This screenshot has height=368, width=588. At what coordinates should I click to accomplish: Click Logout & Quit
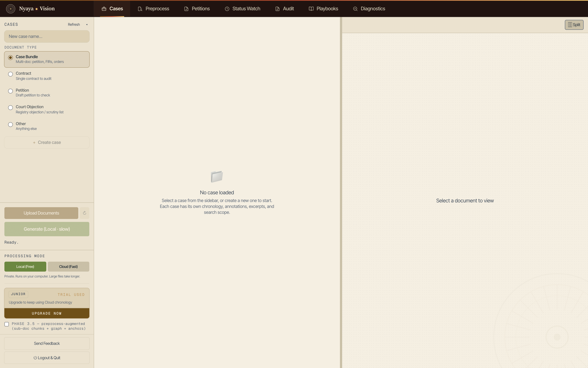point(47,358)
